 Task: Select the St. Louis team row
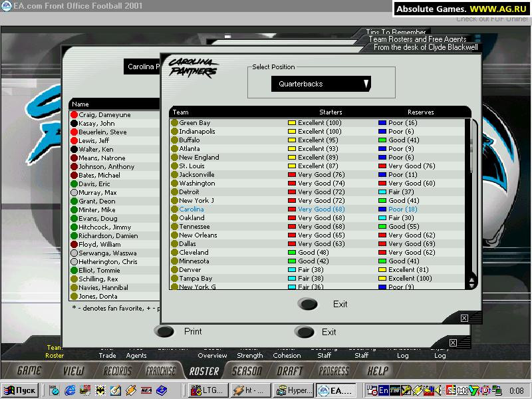coord(319,166)
